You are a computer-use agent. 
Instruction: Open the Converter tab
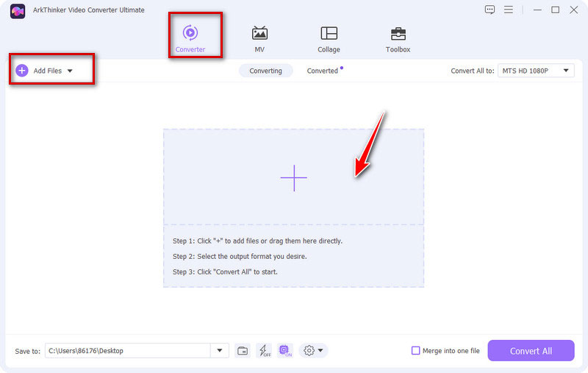click(x=190, y=39)
